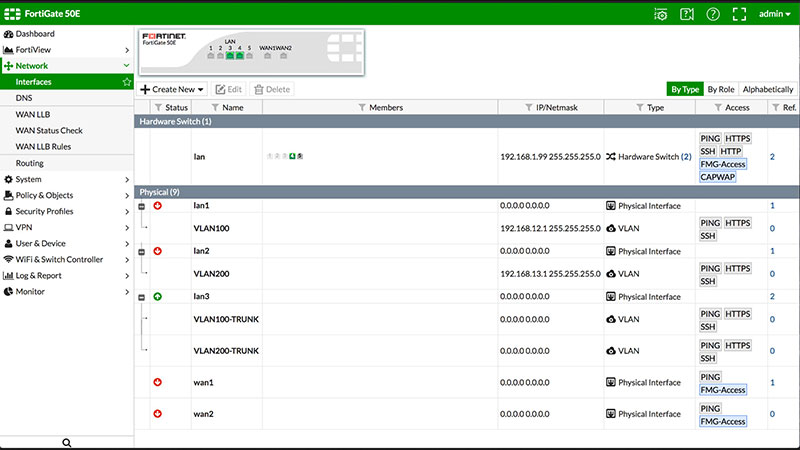Open lan3 reference count link
Screen dimensions: 800x450
click(x=772, y=296)
